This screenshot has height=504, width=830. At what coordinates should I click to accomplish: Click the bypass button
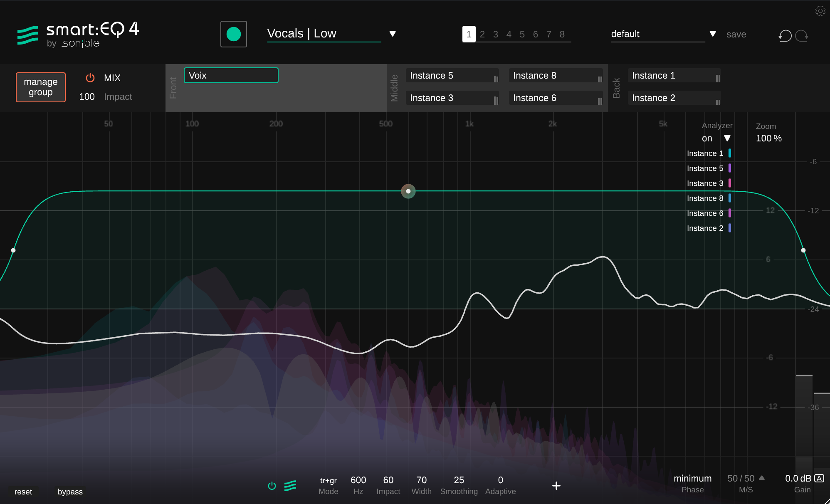(x=70, y=492)
